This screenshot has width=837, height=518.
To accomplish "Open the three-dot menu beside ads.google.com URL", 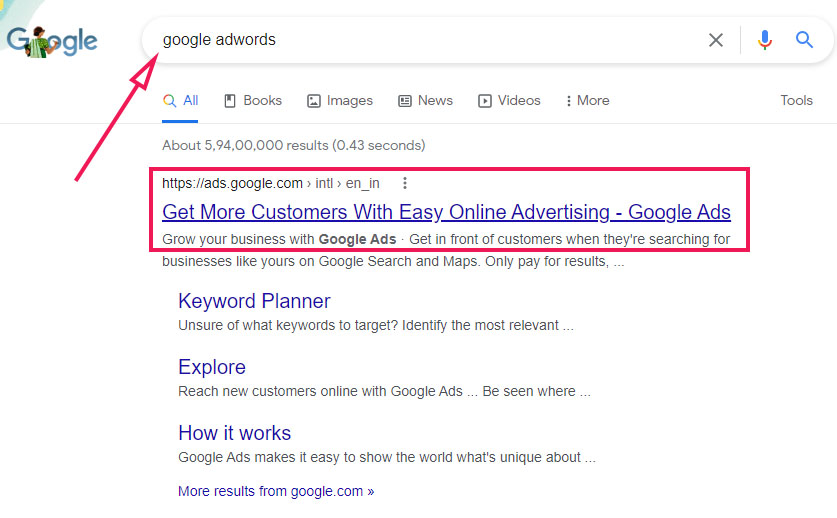I will tap(405, 183).
